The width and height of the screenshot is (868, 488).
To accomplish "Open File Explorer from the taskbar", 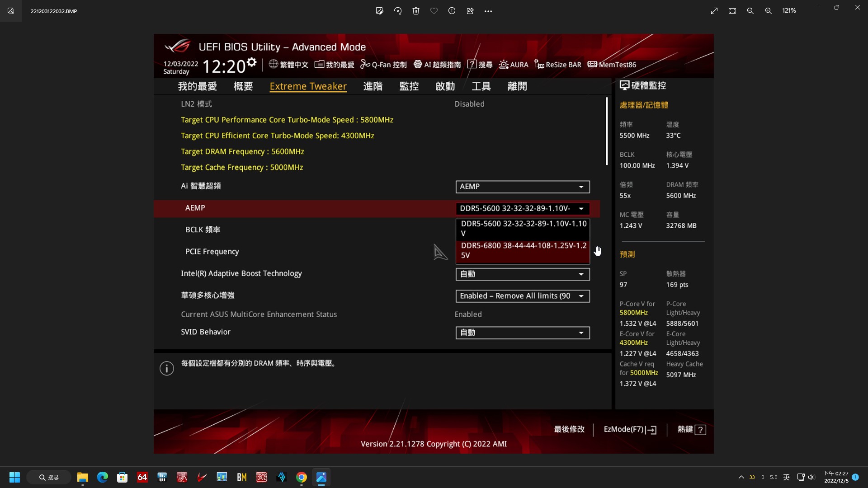I will click(82, 477).
